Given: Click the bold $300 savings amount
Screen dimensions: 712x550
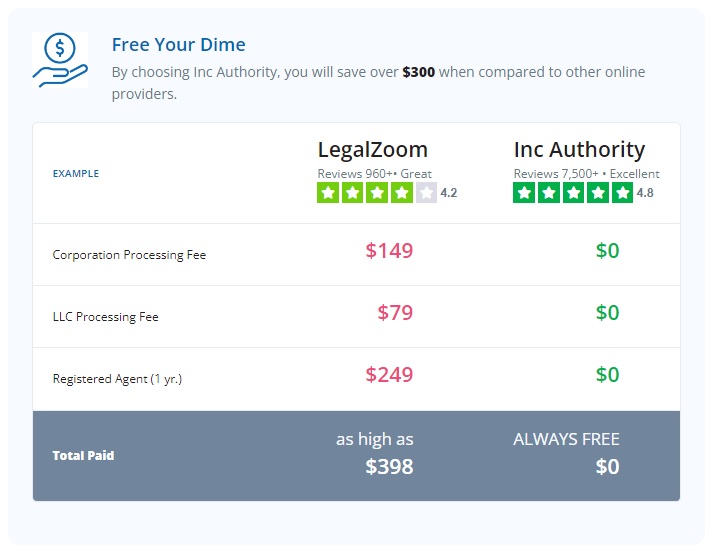Looking at the screenshot, I should pyautogui.click(x=418, y=72).
